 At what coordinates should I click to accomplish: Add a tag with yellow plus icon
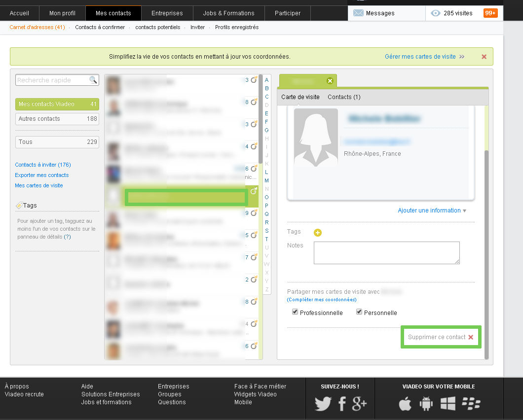click(x=318, y=233)
